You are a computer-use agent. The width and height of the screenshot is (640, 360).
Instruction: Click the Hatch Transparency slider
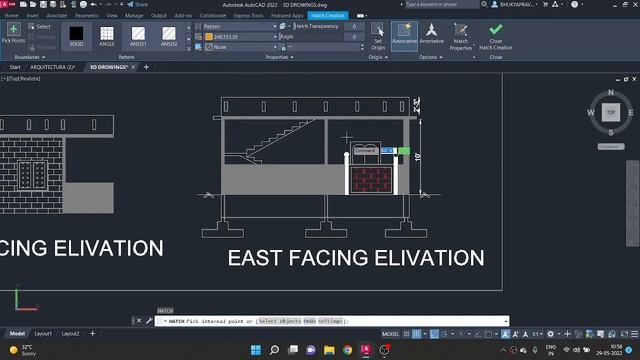(x=317, y=26)
